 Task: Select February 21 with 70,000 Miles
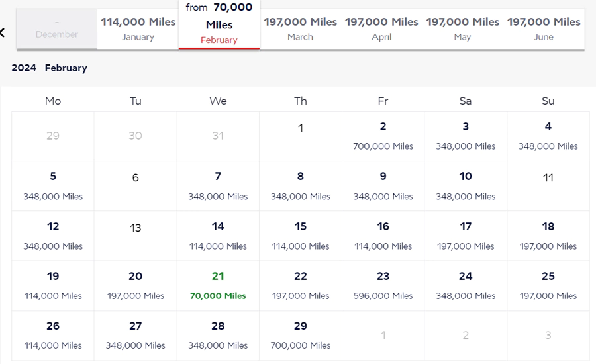tap(218, 285)
